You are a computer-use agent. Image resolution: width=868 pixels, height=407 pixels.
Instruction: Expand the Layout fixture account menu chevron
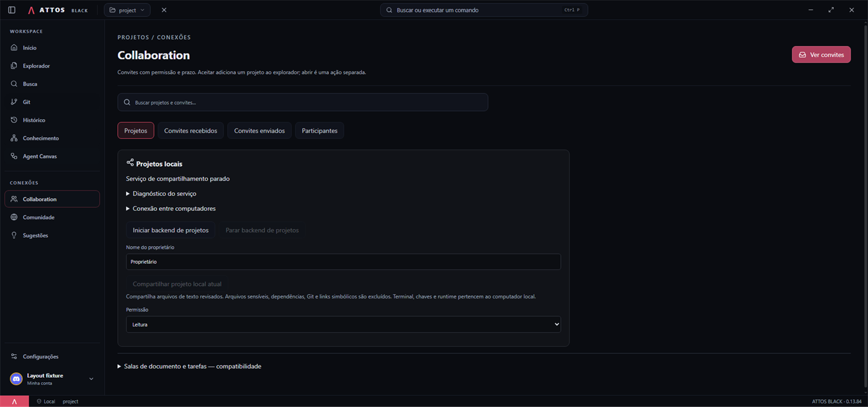click(91, 379)
